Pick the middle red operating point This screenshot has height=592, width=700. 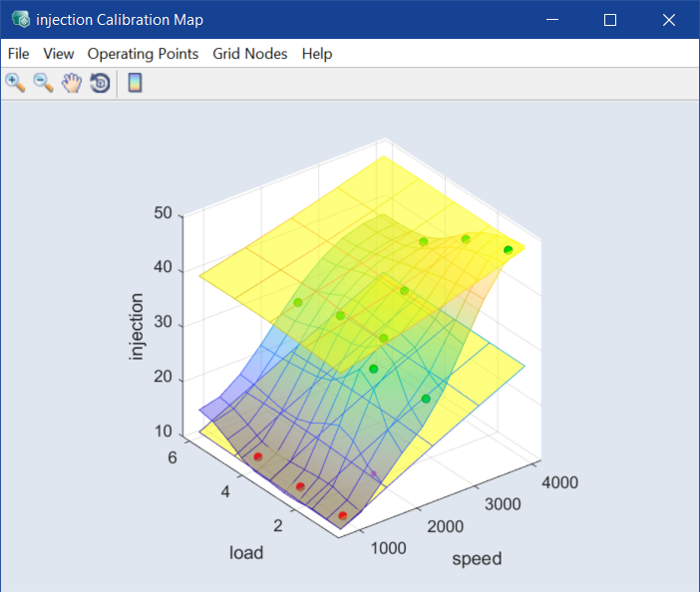300,486
